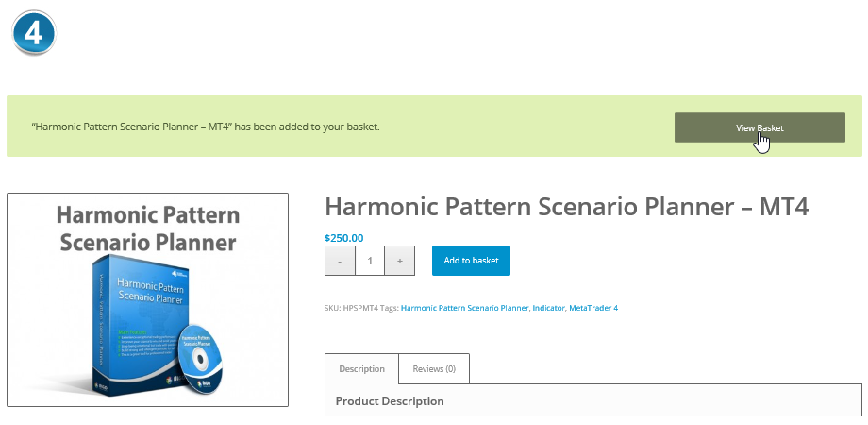Image resolution: width=868 pixels, height=425 pixels.
Task: Focus the quantity input field
Action: click(x=370, y=261)
